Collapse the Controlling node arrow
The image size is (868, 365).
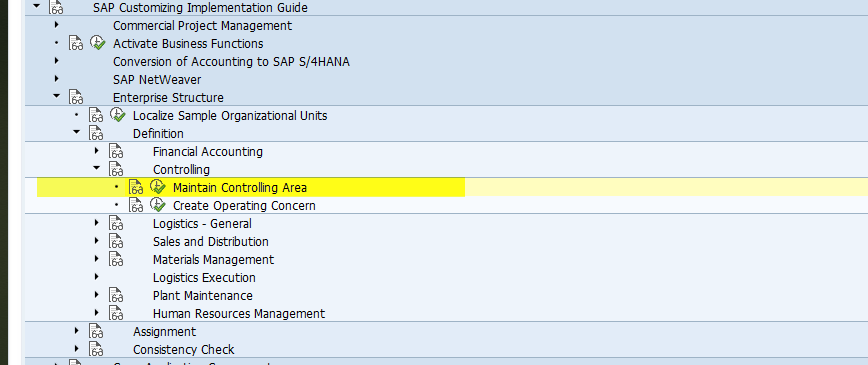coord(96,168)
